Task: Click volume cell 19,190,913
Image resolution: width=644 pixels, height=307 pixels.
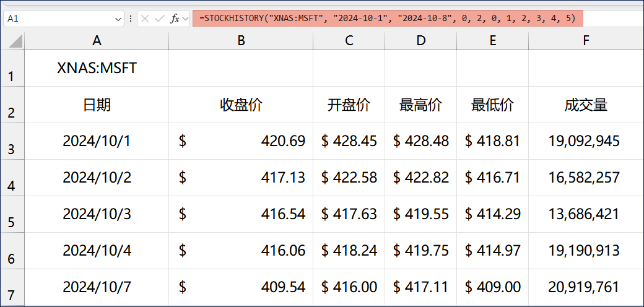Action: [586, 251]
